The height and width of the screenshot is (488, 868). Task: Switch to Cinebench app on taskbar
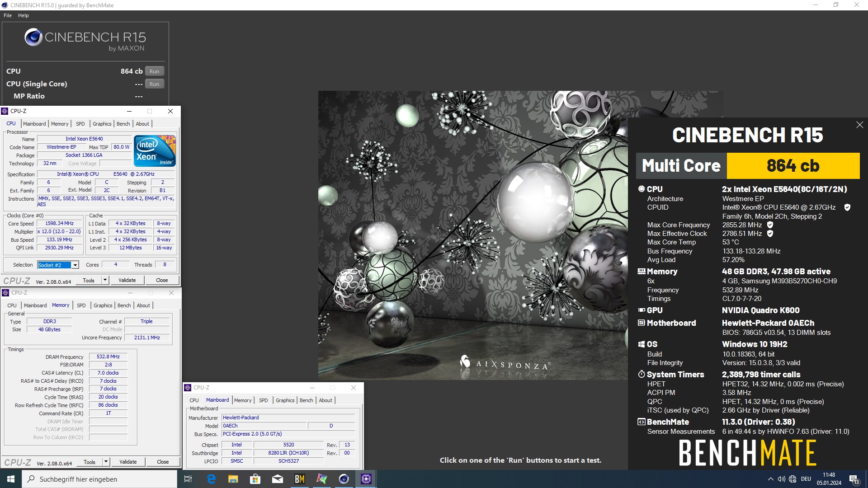[x=344, y=479]
